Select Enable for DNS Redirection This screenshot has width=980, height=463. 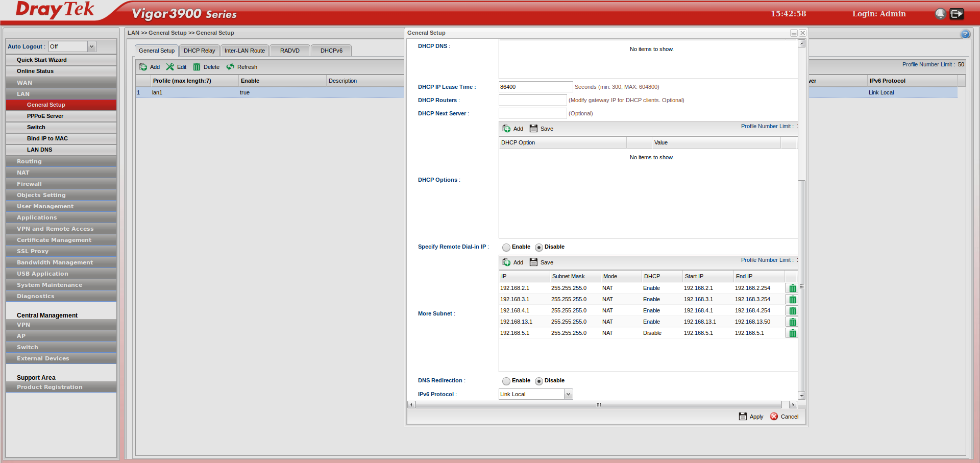coord(506,381)
